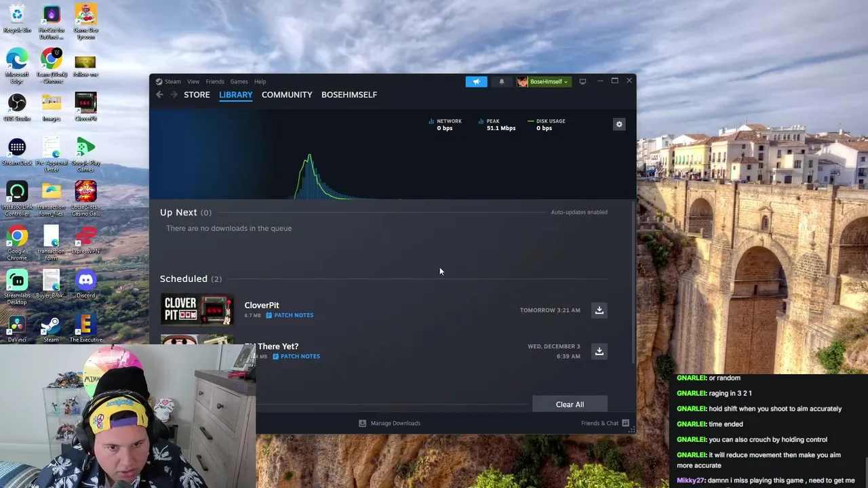This screenshot has width=868, height=488.
Task: Switch to the STORE tab
Action: pos(197,95)
